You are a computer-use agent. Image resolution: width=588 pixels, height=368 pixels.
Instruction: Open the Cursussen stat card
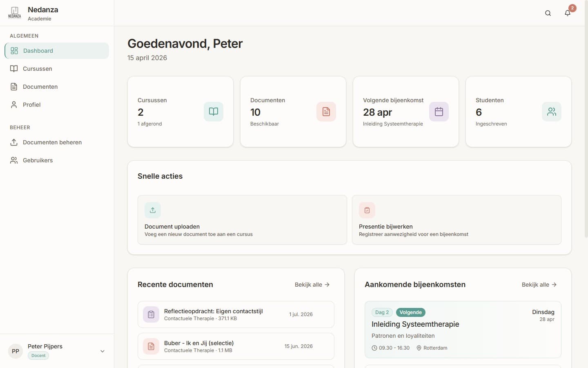point(180,112)
